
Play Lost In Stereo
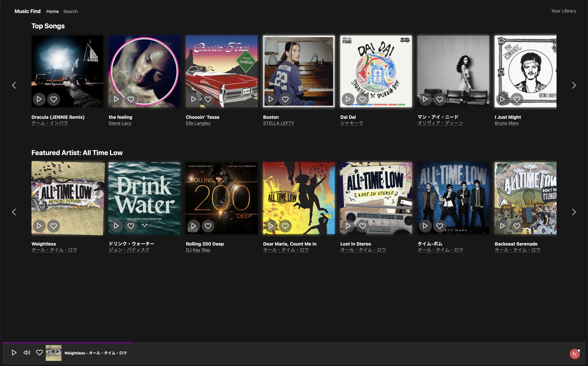[348, 226]
